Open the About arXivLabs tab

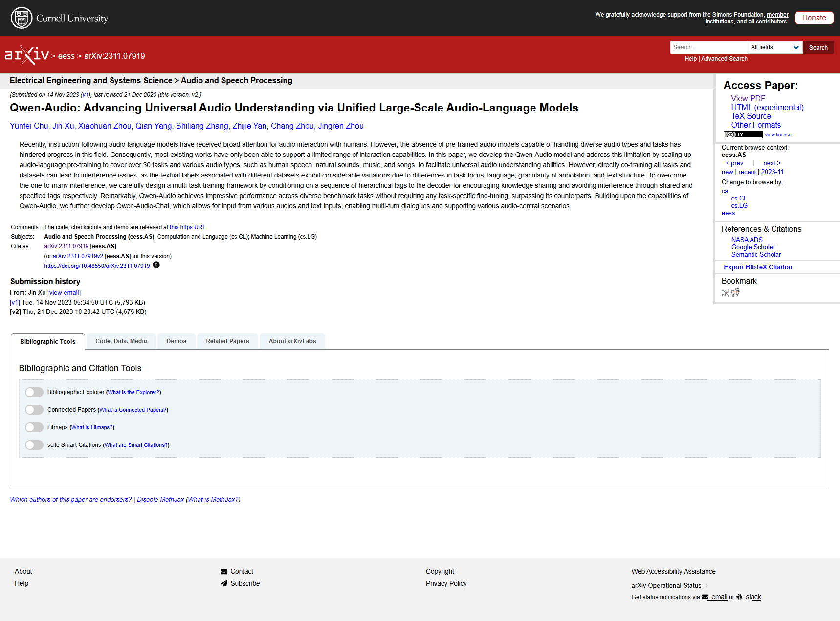tap(292, 341)
